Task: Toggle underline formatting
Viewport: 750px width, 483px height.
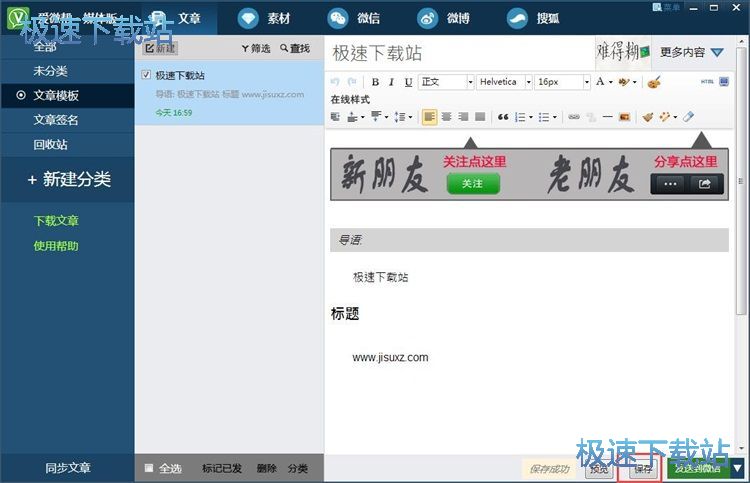Action: click(408, 82)
